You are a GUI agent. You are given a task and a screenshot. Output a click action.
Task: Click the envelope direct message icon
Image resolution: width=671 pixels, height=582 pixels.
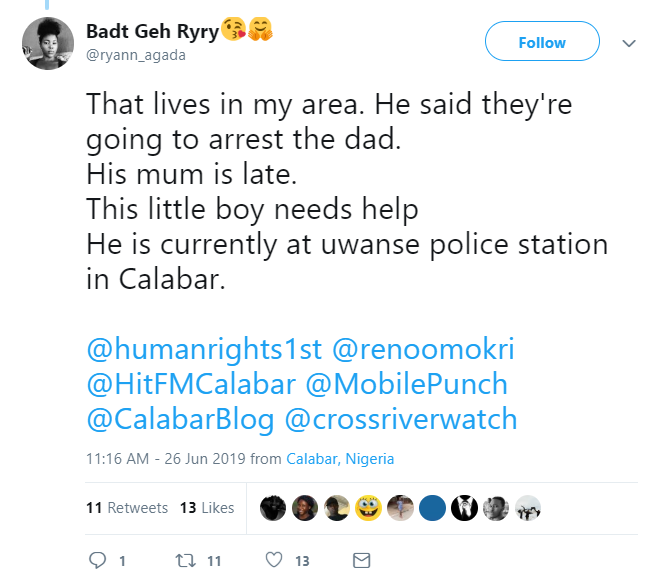(363, 561)
